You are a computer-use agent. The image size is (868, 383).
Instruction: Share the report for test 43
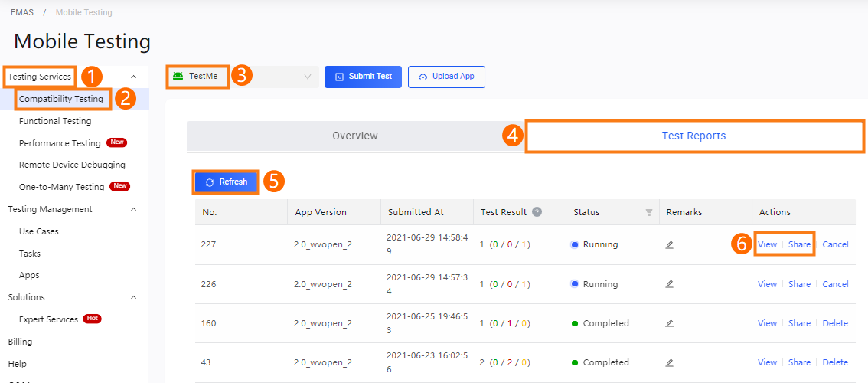coord(799,362)
